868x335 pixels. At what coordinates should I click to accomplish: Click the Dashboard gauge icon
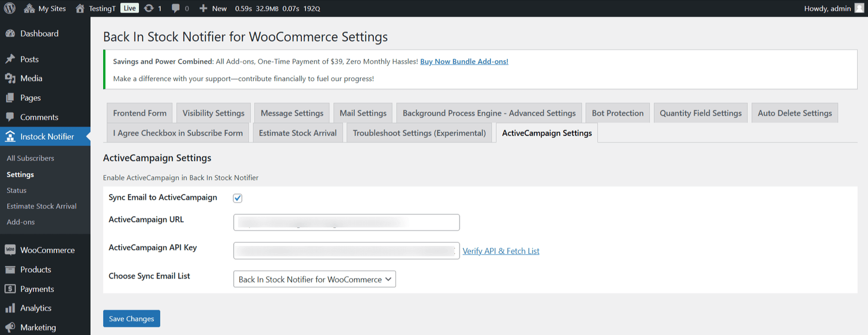point(10,34)
